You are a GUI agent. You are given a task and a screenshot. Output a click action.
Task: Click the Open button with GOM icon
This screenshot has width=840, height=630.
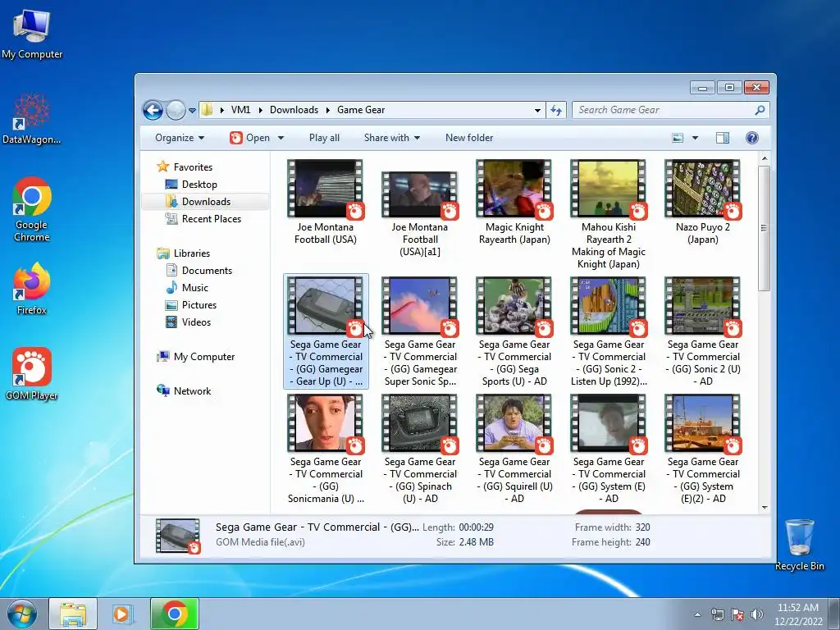(x=249, y=138)
